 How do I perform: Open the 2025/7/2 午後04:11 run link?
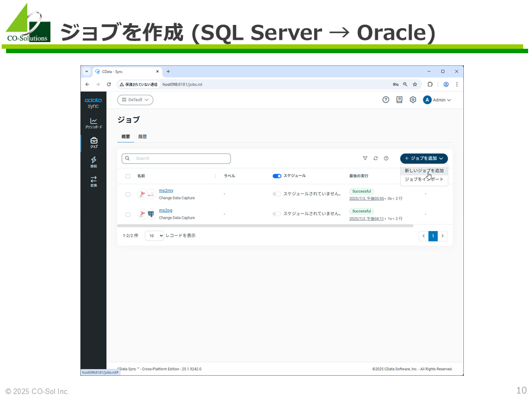(x=366, y=219)
